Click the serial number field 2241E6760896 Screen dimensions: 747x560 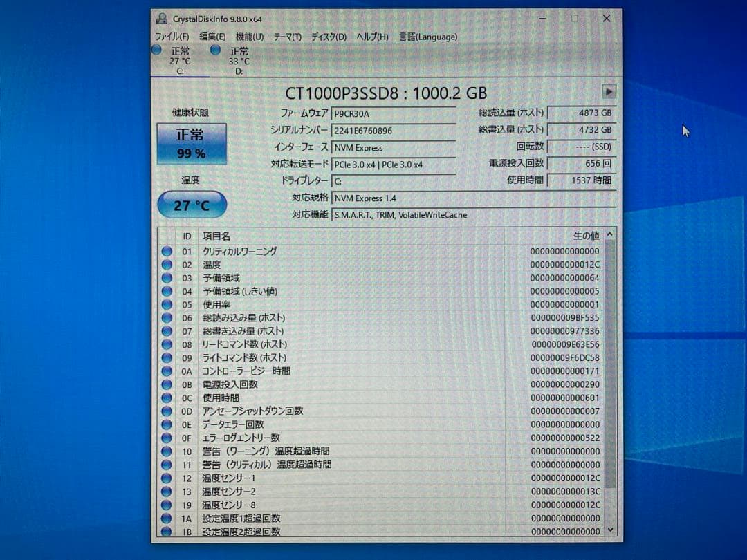pyautogui.click(x=393, y=131)
